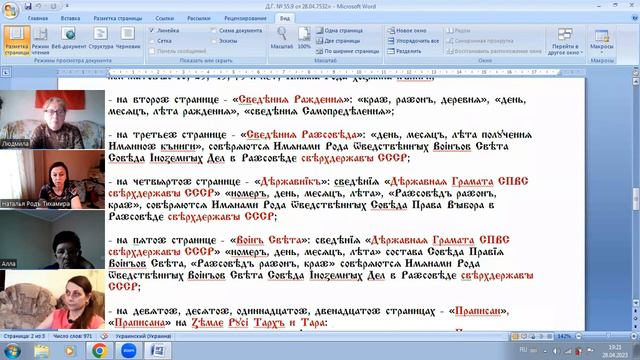
Task: Click the tab stop selector by ruler
Action: pyautogui.click(x=6, y=72)
